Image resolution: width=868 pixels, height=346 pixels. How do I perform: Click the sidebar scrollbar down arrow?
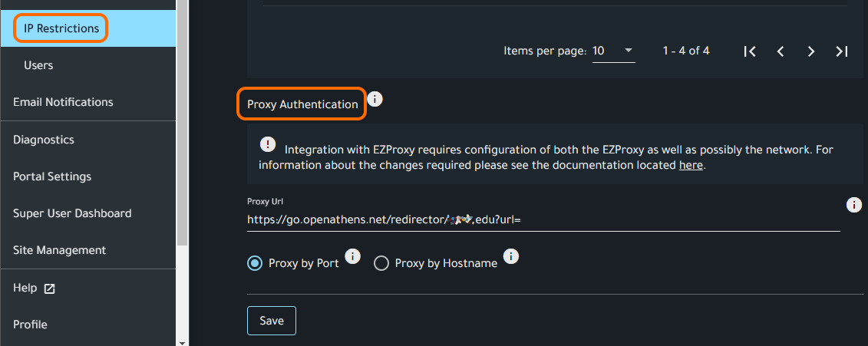(182, 341)
